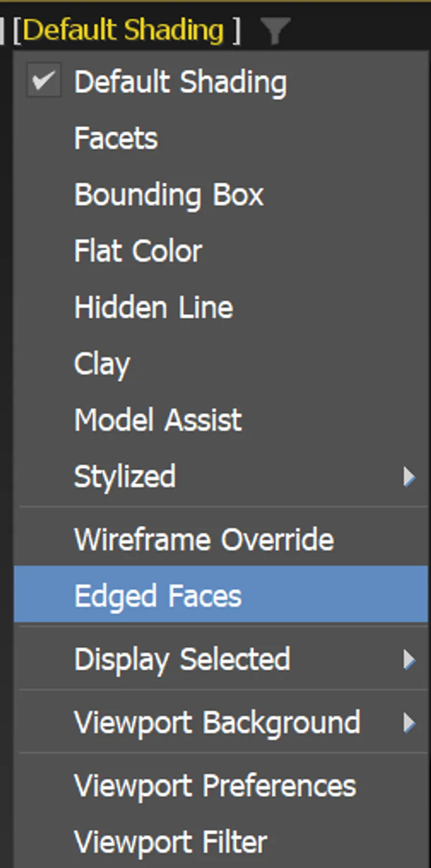Open the Viewport Filter settings
The image size is (431, 868).
170,842
